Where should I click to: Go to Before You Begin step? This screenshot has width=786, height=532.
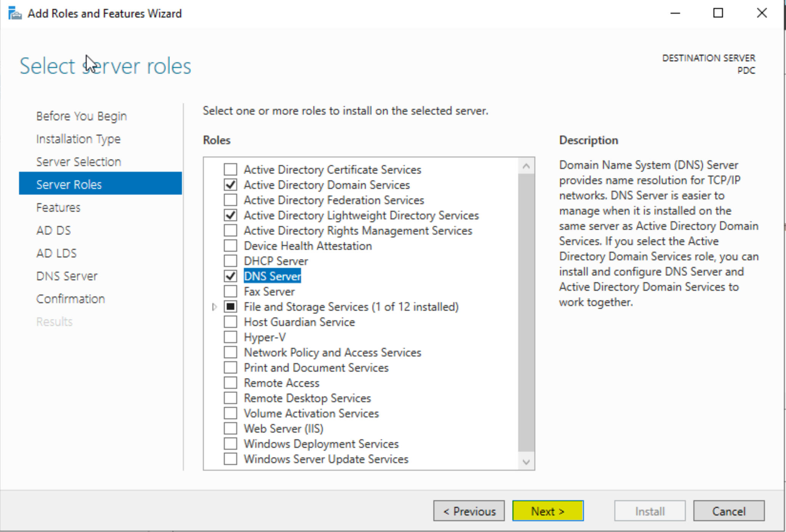click(82, 116)
